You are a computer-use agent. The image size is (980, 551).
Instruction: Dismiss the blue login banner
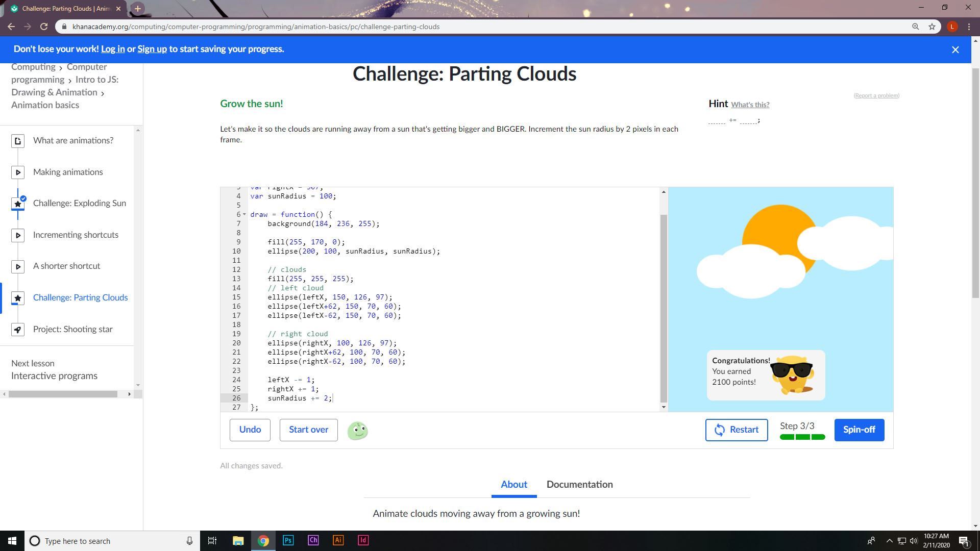(955, 49)
